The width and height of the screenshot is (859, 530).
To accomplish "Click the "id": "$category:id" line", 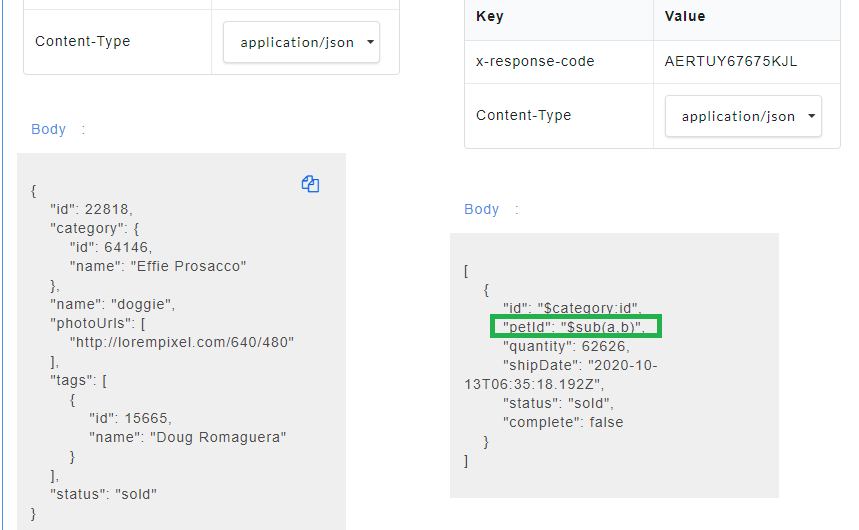I will click(x=572, y=309).
